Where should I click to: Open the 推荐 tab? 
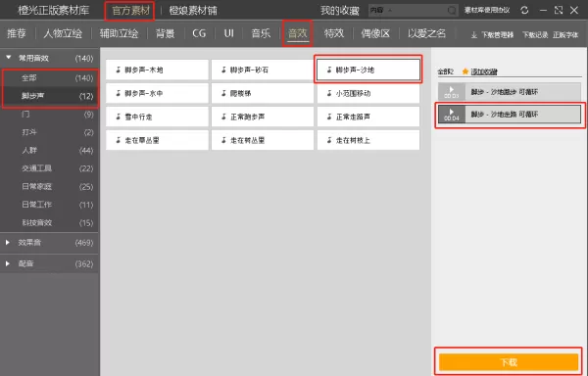(x=17, y=33)
